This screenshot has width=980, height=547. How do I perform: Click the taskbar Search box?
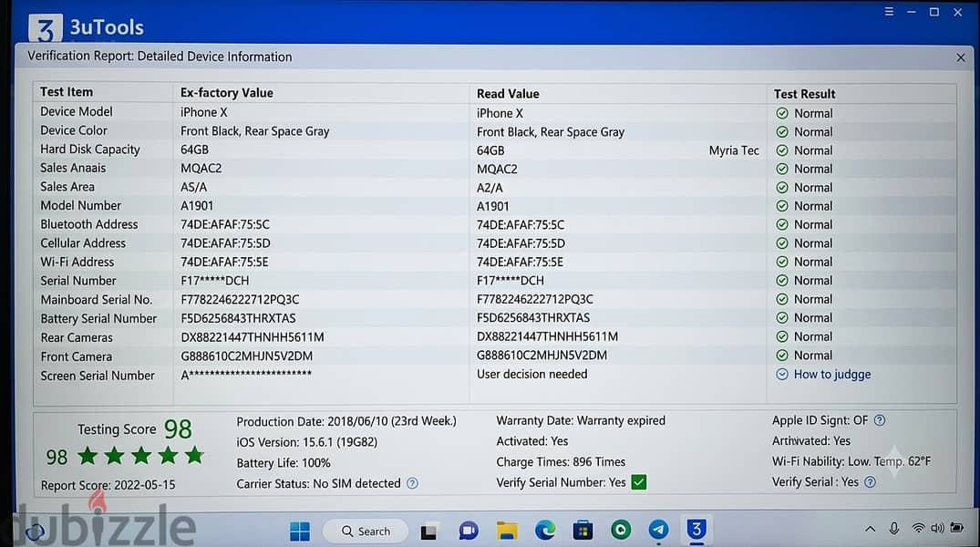tap(366, 532)
